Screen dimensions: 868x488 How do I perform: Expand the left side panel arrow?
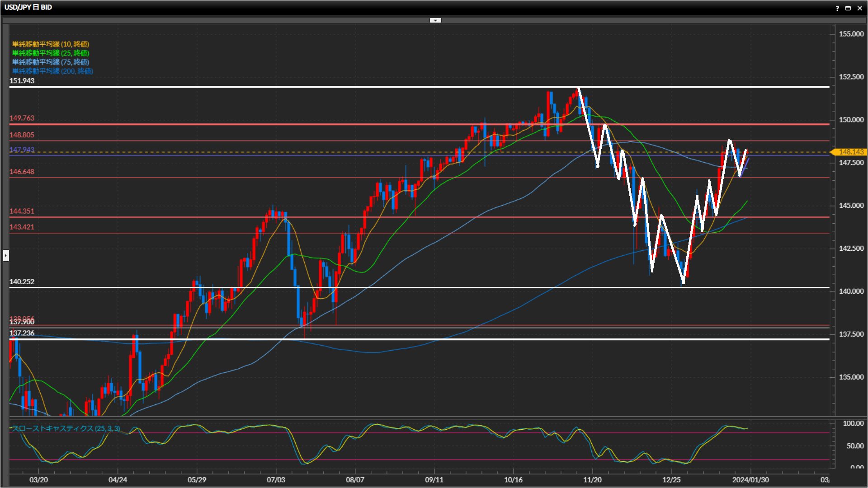(x=5, y=256)
